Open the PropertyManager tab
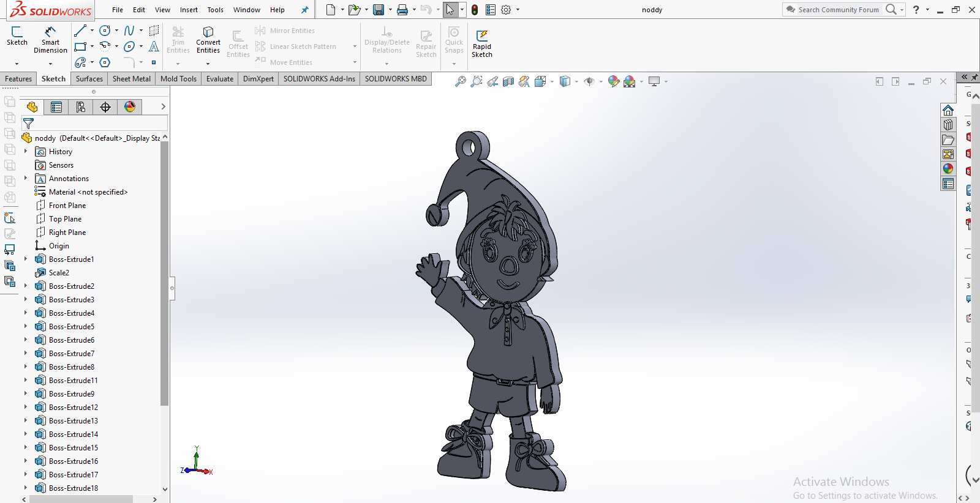 tap(56, 107)
